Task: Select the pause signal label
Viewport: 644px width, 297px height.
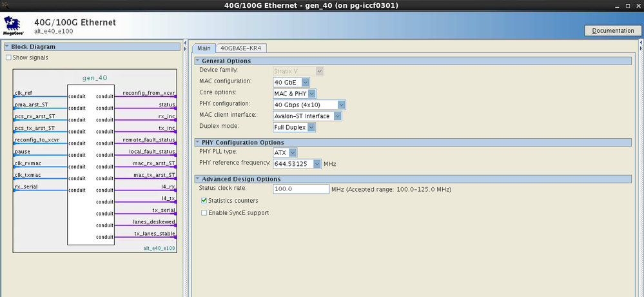Action: pos(22,152)
